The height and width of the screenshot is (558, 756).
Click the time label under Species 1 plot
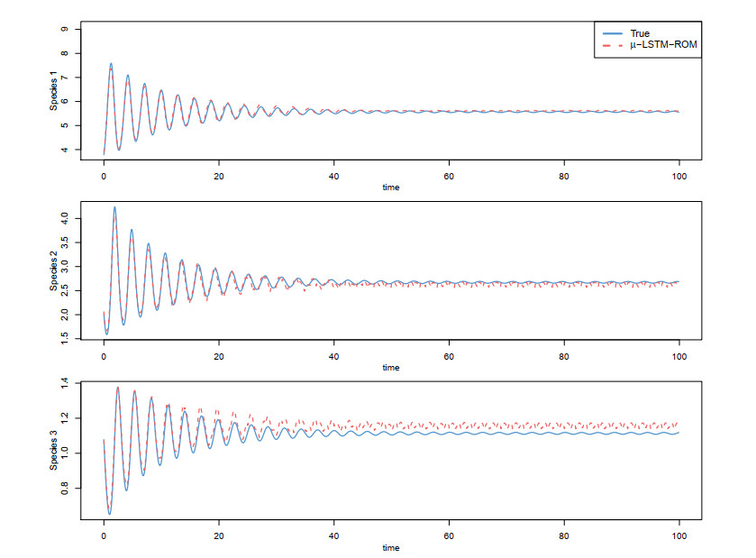390,188
